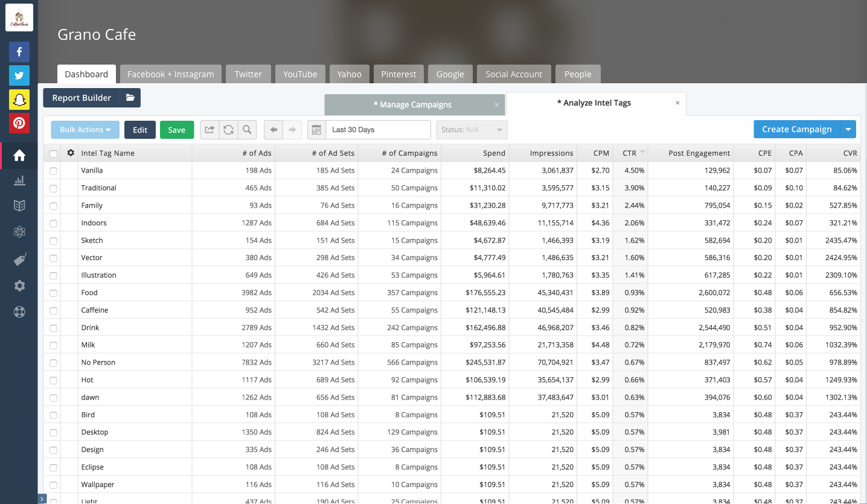Open the Pinterest channel icon in sidebar
867x504 pixels.
click(19, 123)
